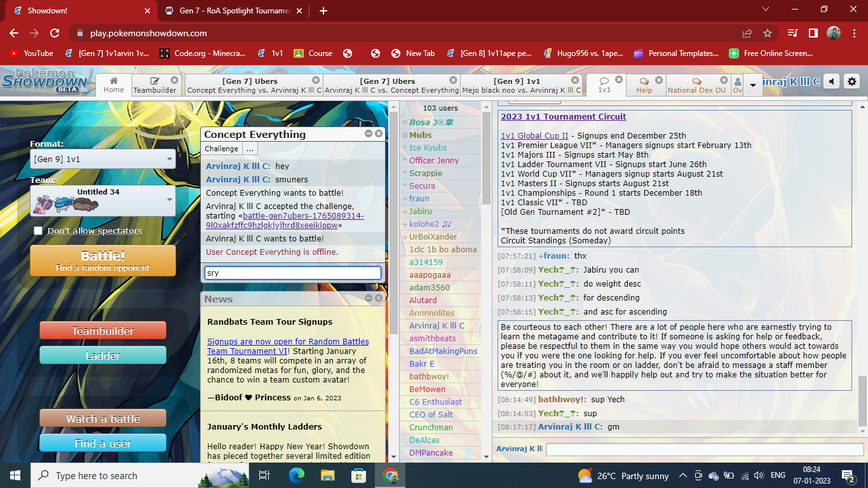
Task: Share this page icon in address bar
Action: click(x=747, y=33)
